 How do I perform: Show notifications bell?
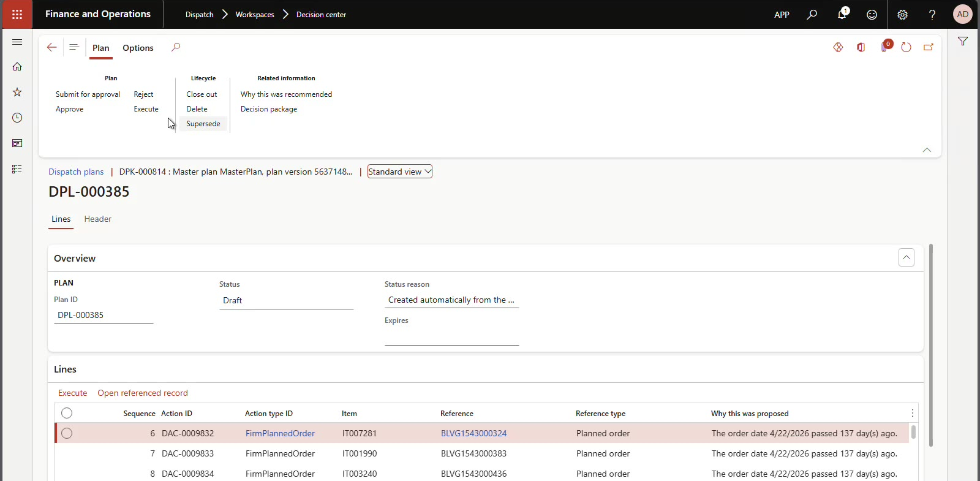(x=842, y=14)
